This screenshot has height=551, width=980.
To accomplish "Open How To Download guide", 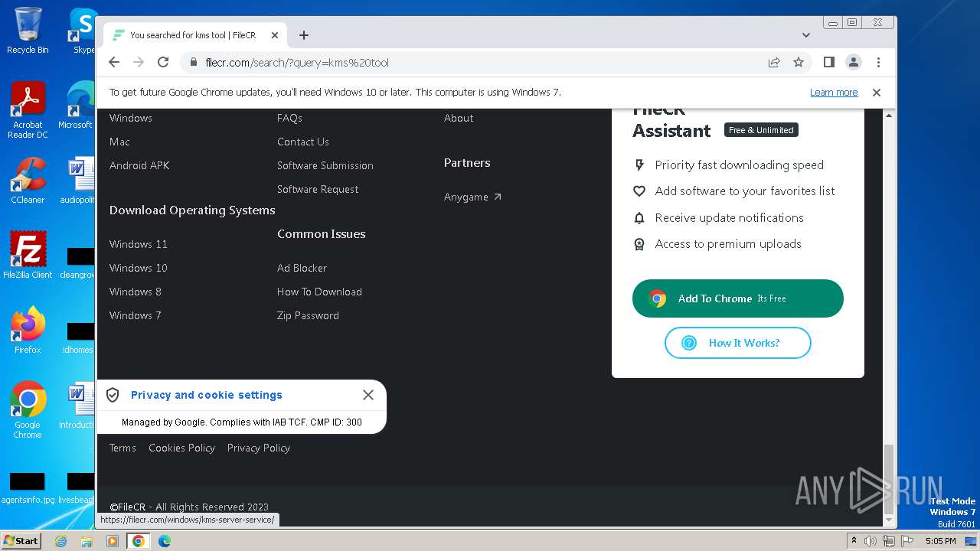I will (x=319, y=292).
